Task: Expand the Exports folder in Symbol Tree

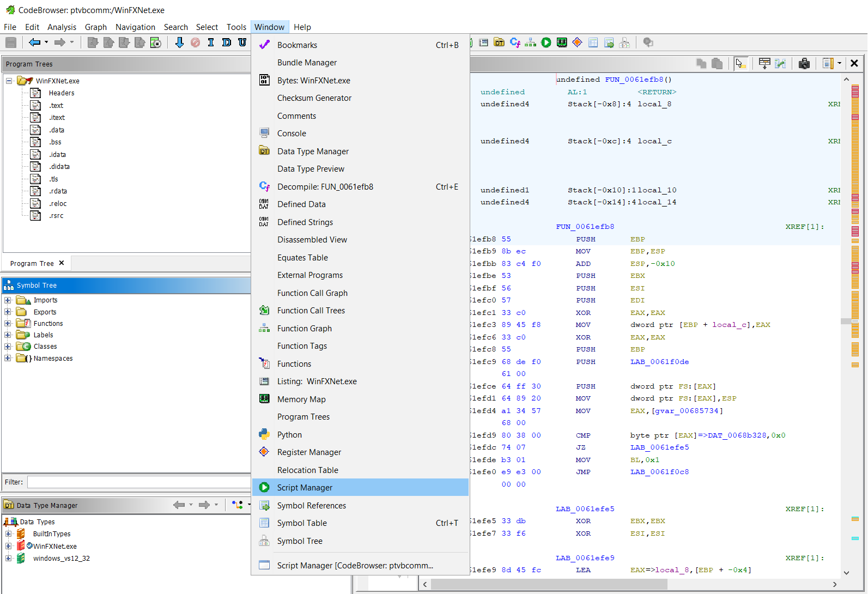Action: click(8, 312)
